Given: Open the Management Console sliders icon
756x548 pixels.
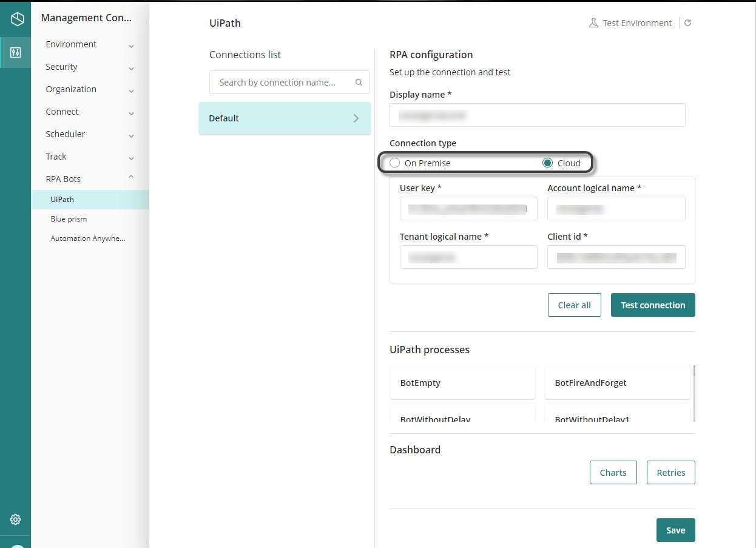Looking at the screenshot, I should tap(16, 52).
